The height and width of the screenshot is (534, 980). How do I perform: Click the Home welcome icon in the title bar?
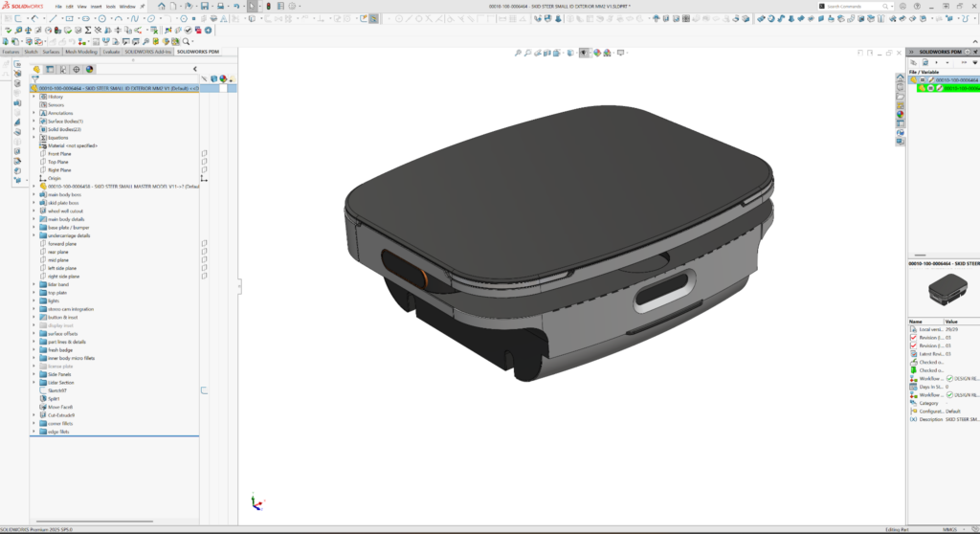pyautogui.click(x=161, y=7)
